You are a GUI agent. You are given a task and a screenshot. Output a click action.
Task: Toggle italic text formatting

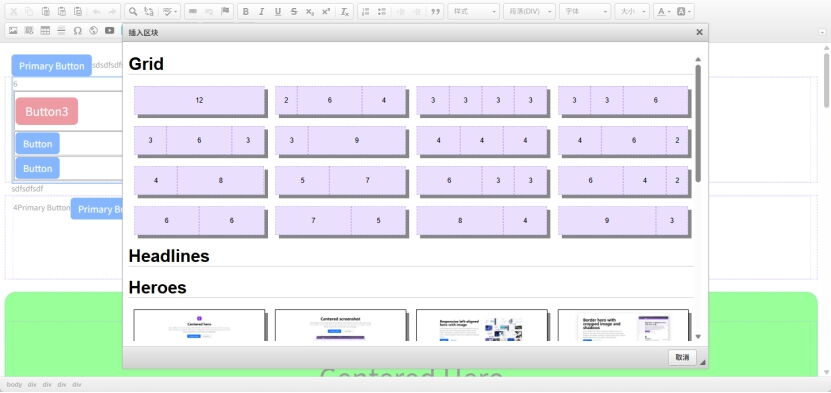[x=261, y=12]
